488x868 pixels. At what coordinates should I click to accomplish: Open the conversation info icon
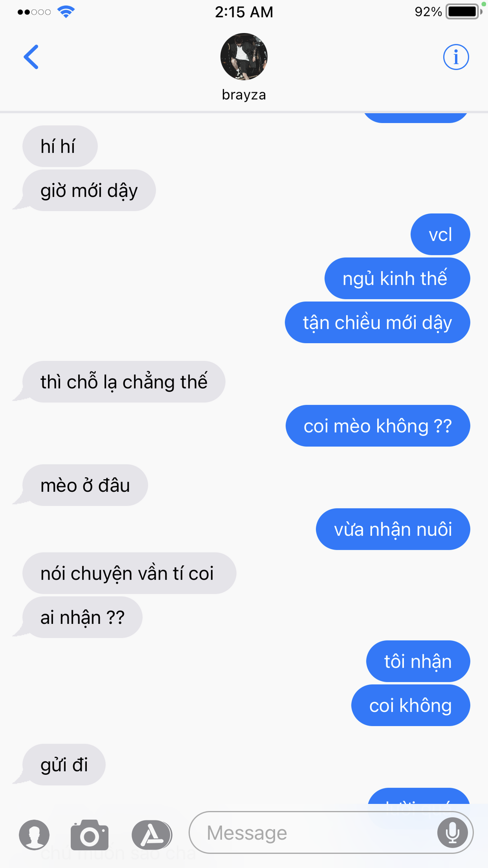click(456, 57)
